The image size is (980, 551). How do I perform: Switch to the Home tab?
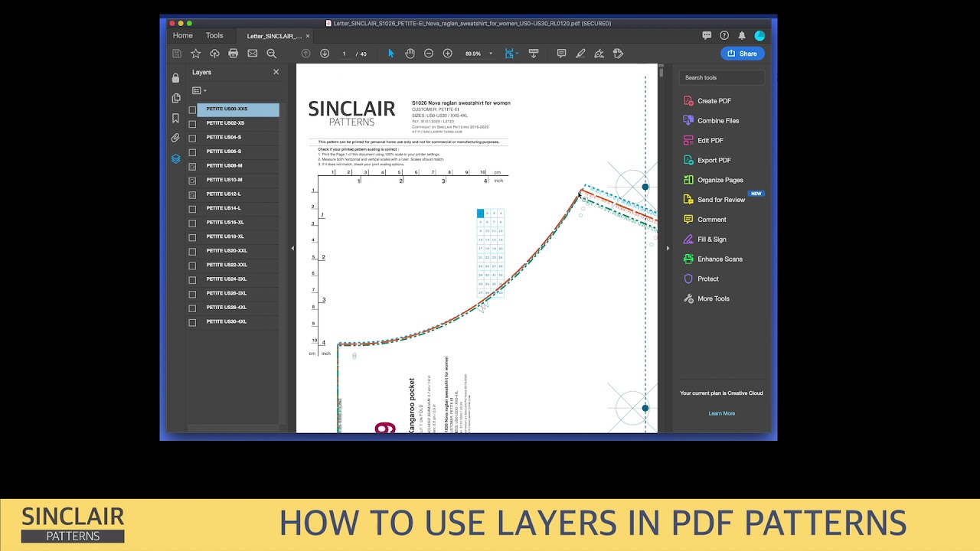tap(182, 35)
